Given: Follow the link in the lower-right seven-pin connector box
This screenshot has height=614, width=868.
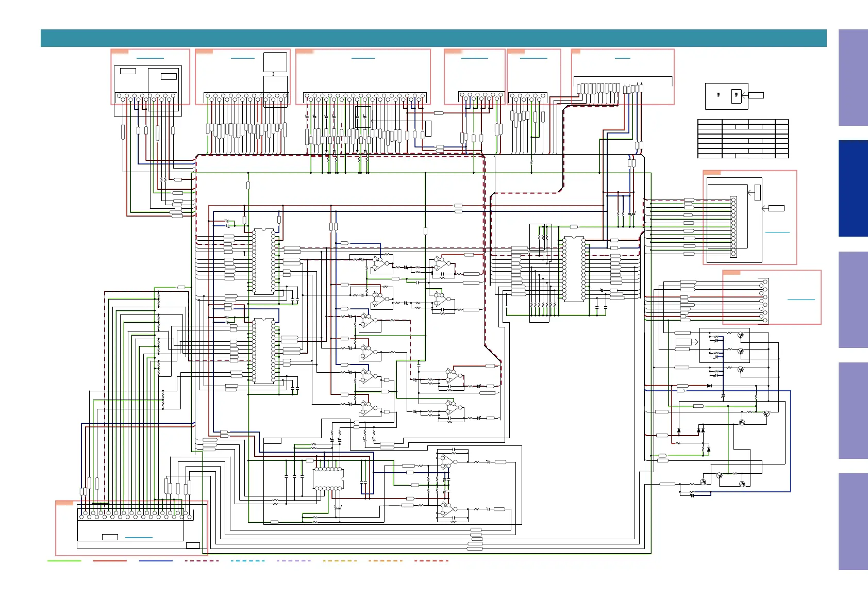Looking at the screenshot, I should (802, 299).
